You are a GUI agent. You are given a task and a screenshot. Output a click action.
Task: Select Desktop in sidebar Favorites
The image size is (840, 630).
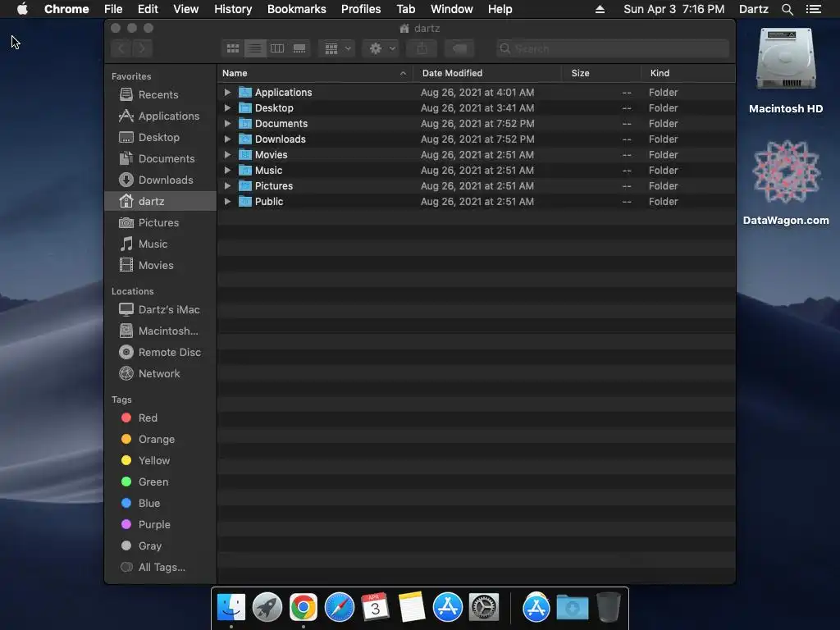click(x=160, y=137)
